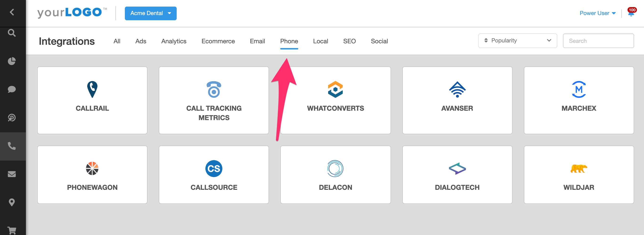Image resolution: width=644 pixels, height=235 pixels.
Task: Open the envelope email sidebar icon
Action: [x=12, y=174]
